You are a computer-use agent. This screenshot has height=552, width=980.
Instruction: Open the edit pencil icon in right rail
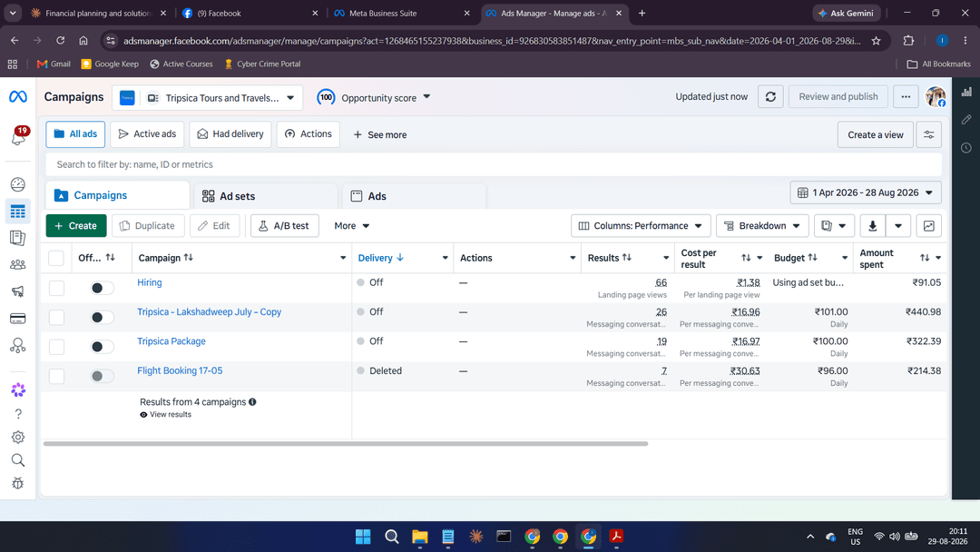point(966,119)
